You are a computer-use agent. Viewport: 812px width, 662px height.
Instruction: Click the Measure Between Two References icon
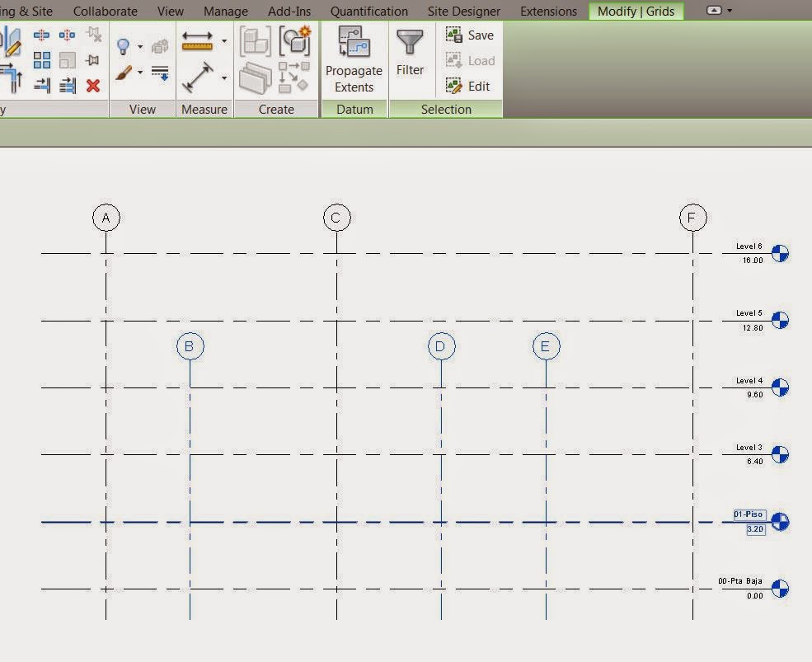197,40
